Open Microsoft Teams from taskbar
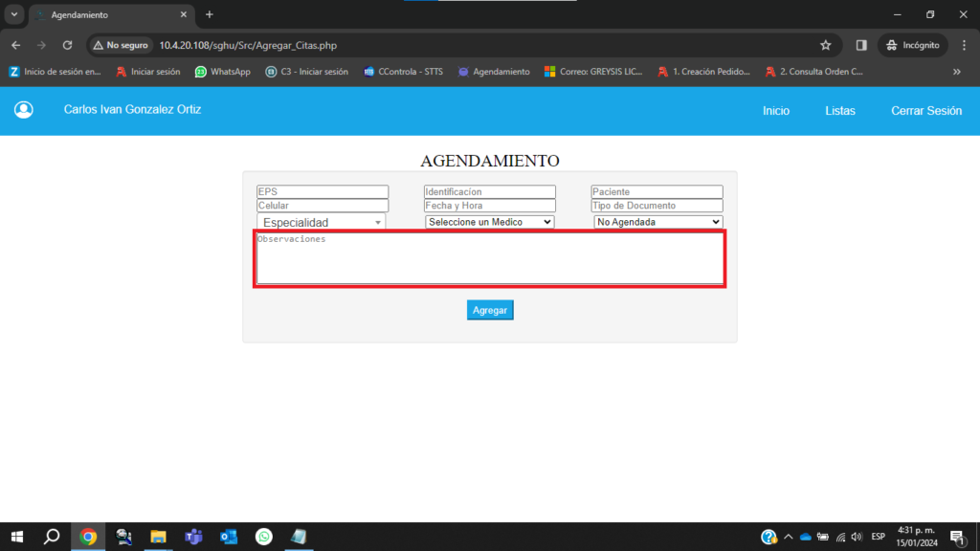Viewport: 980px width, 551px height. (193, 537)
